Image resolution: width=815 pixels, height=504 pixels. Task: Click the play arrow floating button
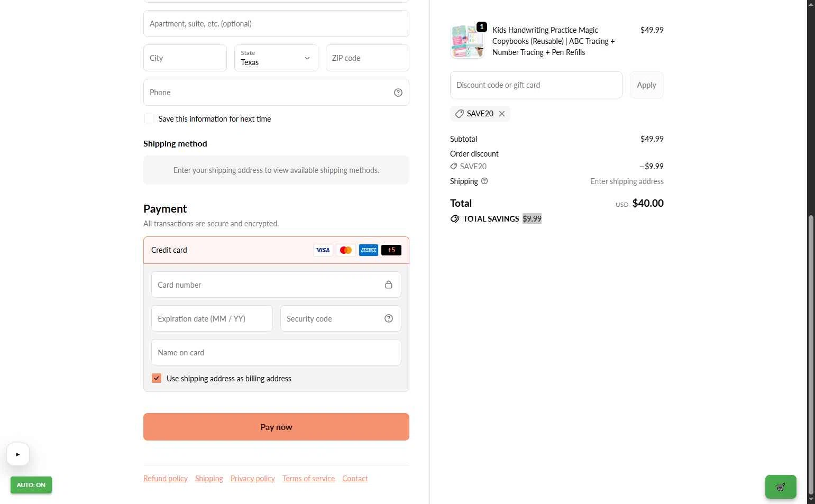pos(18,454)
